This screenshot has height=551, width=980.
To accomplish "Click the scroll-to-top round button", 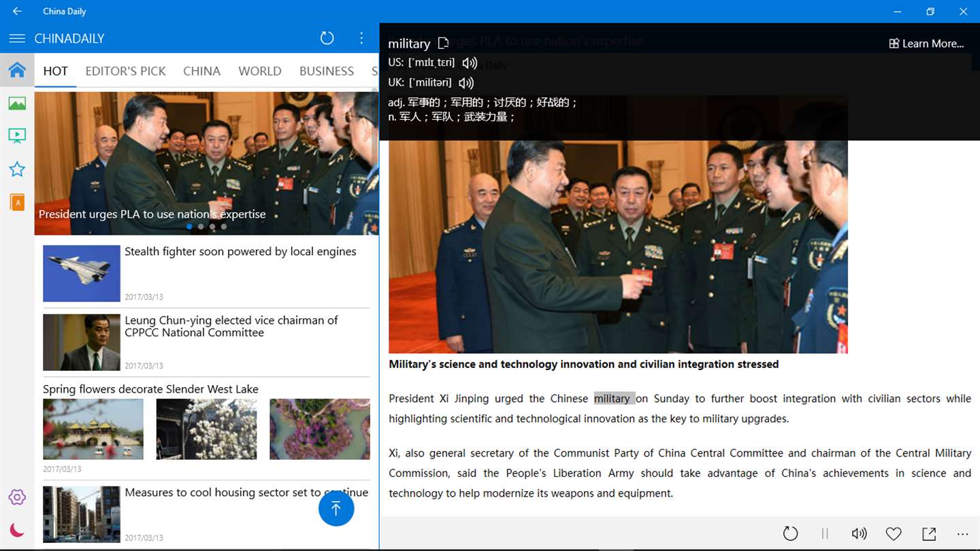I will (x=336, y=508).
